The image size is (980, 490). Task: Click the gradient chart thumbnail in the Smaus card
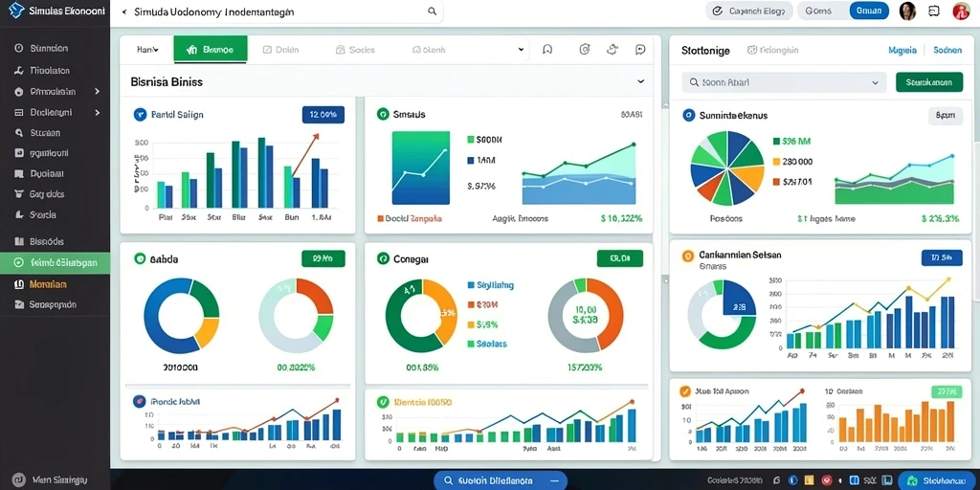click(x=421, y=167)
